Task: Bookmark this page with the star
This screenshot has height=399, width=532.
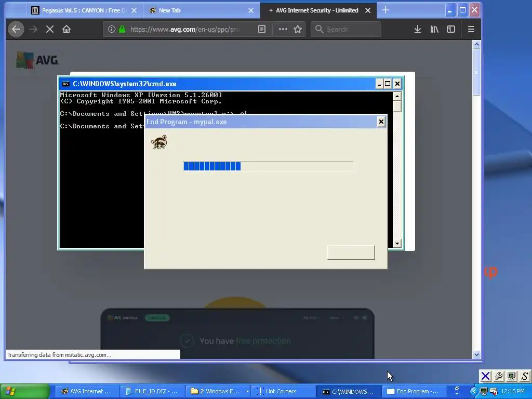Action: pyautogui.click(x=298, y=29)
